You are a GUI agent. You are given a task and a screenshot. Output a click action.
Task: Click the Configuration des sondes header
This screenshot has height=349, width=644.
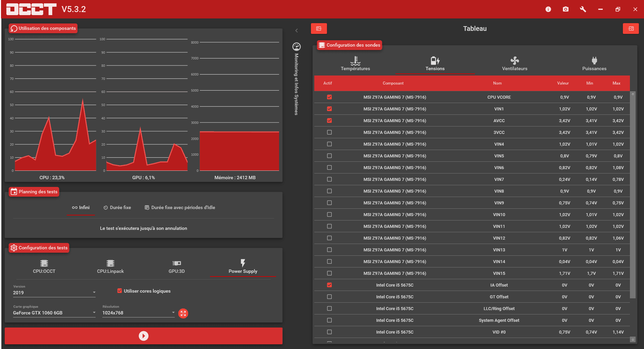[350, 45]
